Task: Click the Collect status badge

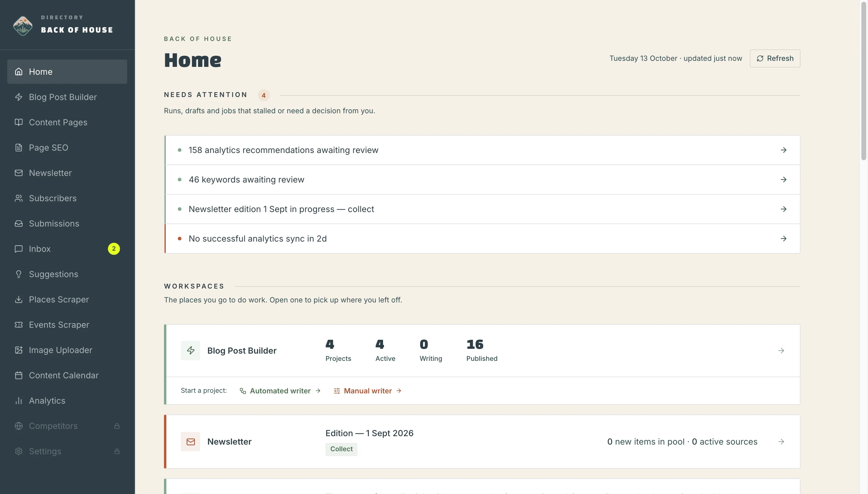Action: [x=341, y=449]
